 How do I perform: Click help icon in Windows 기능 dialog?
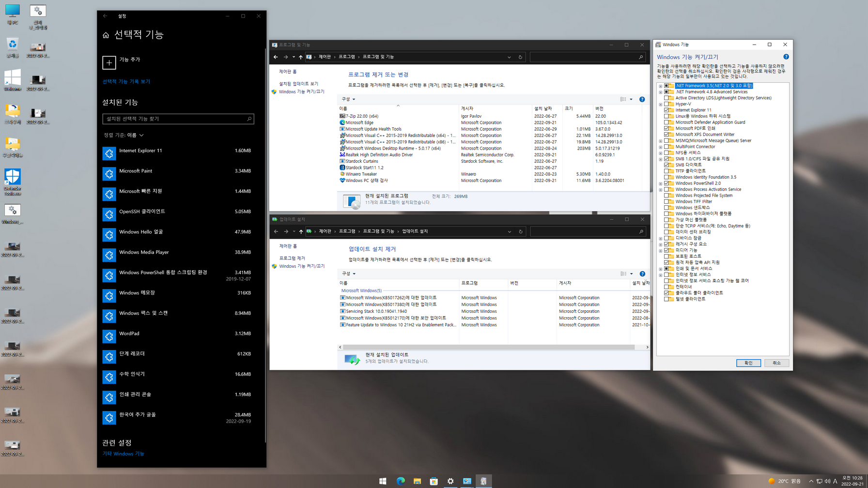click(786, 57)
